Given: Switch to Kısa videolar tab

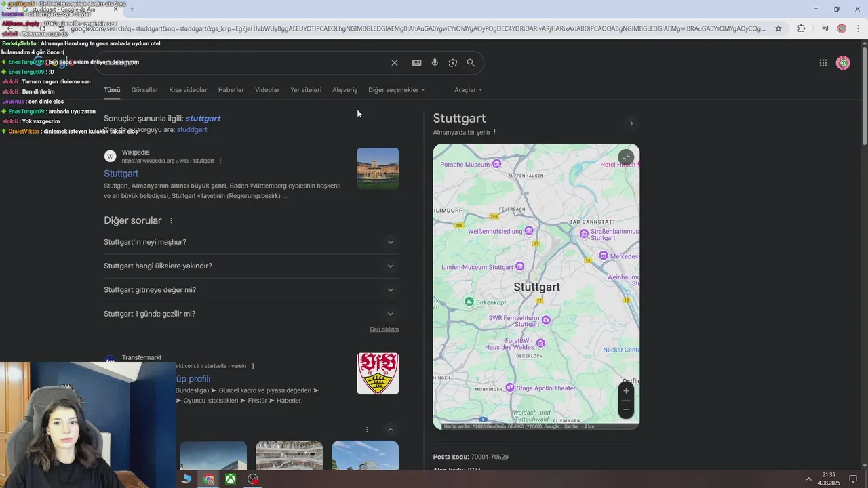Looking at the screenshot, I should point(188,90).
